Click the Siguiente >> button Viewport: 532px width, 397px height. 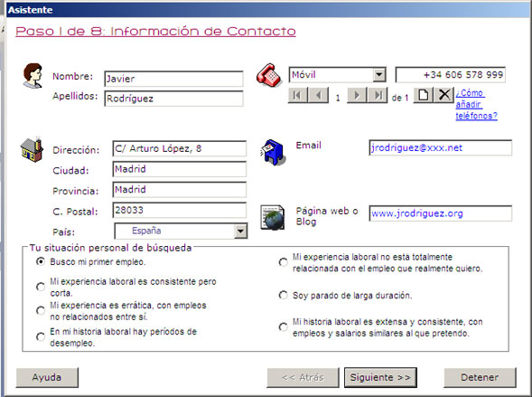tap(380, 377)
